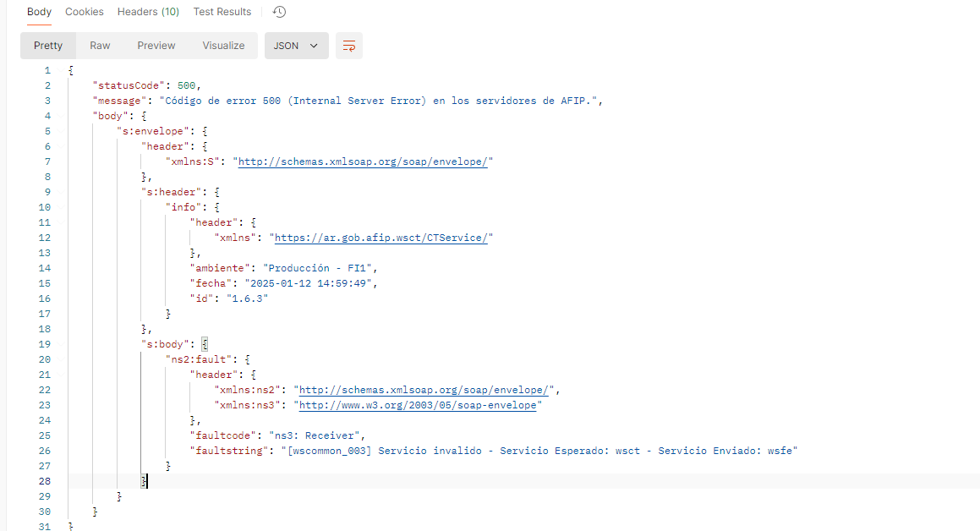This screenshot has height=531, width=980.
Task: Switch to Test Results tab
Action: click(222, 12)
